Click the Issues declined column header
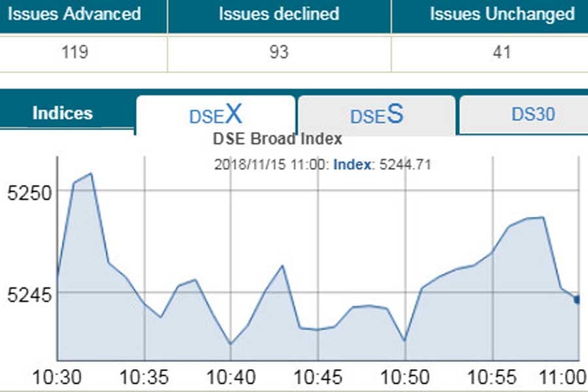Image resolution: width=588 pixels, height=392 pixels. (279, 14)
